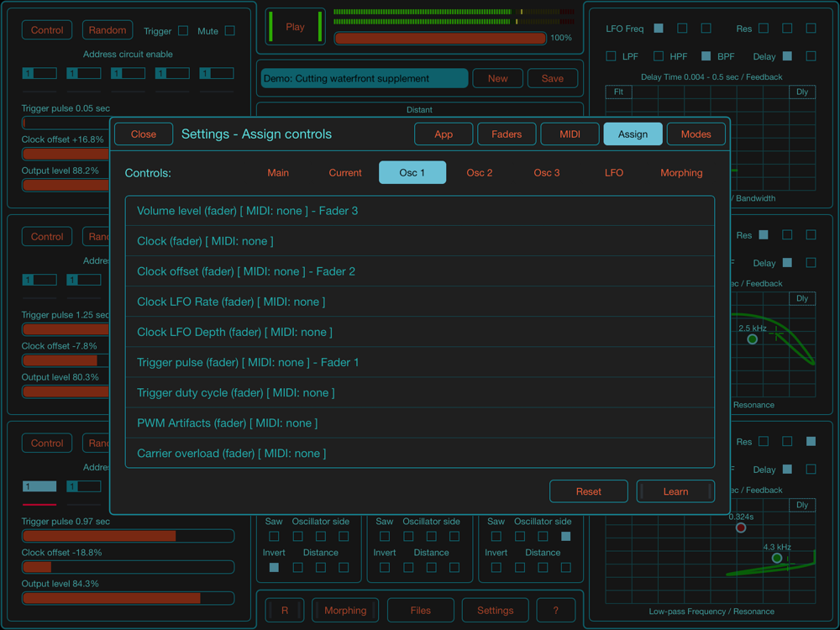Click the 0.324s delay node
The height and width of the screenshot is (630, 840).
pos(741,528)
